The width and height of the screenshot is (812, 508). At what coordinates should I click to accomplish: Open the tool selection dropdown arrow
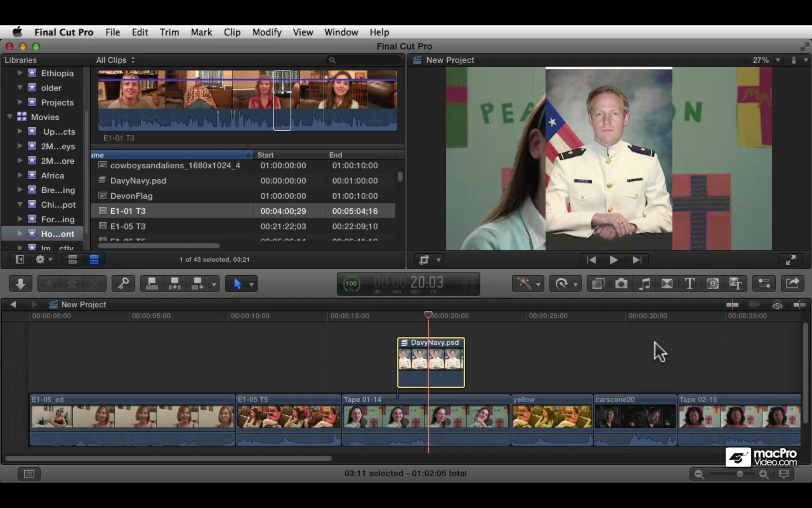coord(251,284)
